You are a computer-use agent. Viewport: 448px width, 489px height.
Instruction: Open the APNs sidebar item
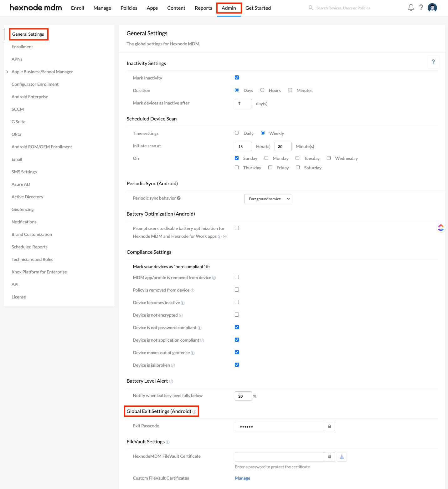coord(17,59)
